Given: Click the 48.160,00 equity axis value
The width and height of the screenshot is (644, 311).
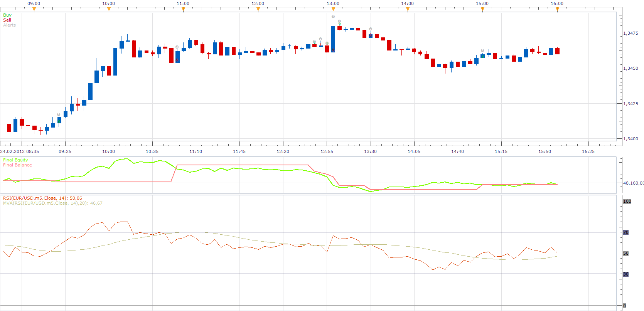Looking at the screenshot, I should pyautogui.click(x=633, y=183).
